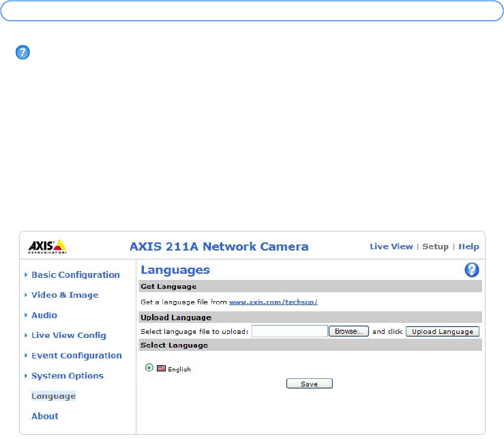Expand the System Options section

click(x=67, y=376)
